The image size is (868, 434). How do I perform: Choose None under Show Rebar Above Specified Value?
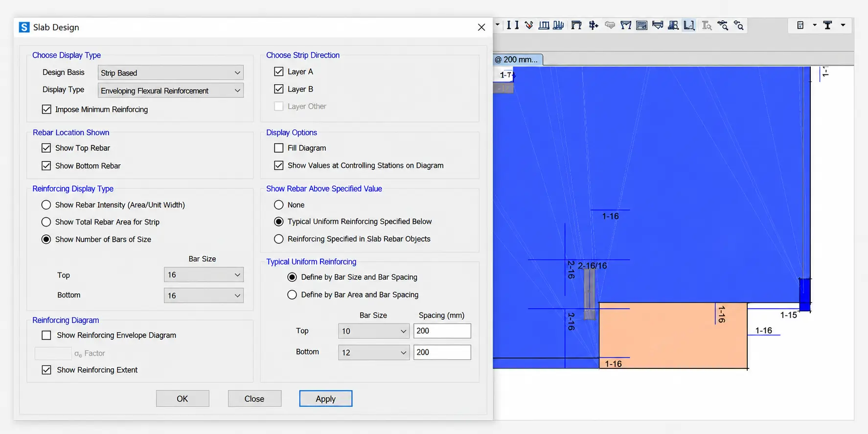tap(279, 205)
